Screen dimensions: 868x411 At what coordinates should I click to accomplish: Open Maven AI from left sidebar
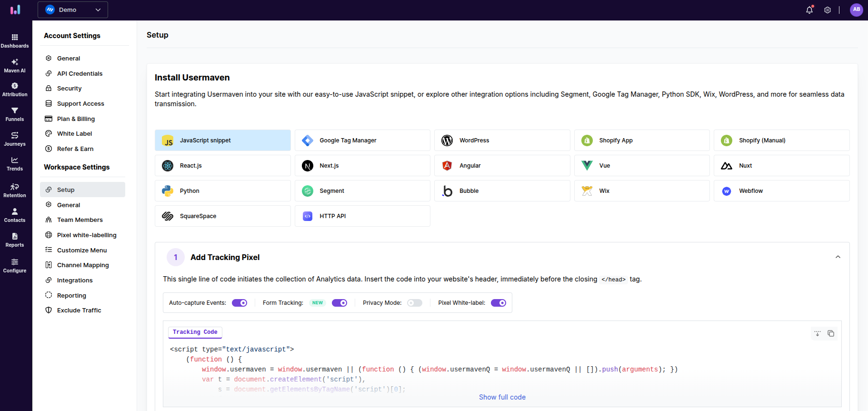[x=15, y=66]
